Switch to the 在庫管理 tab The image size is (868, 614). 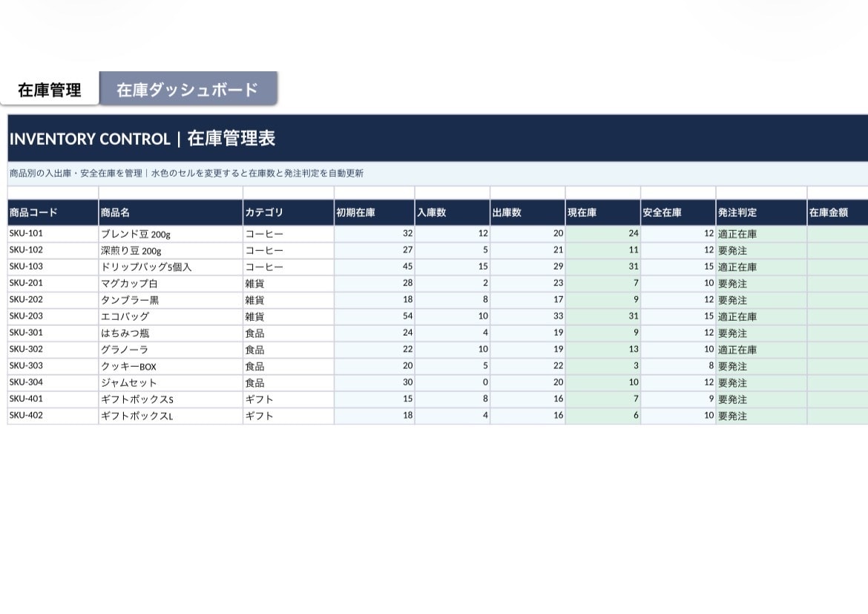(49, 89)
